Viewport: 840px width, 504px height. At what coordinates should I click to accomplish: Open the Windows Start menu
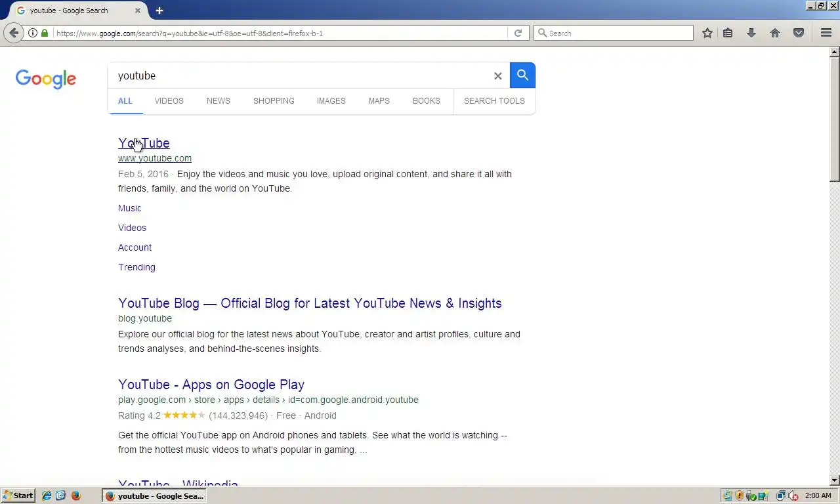[x=18, y=495]
